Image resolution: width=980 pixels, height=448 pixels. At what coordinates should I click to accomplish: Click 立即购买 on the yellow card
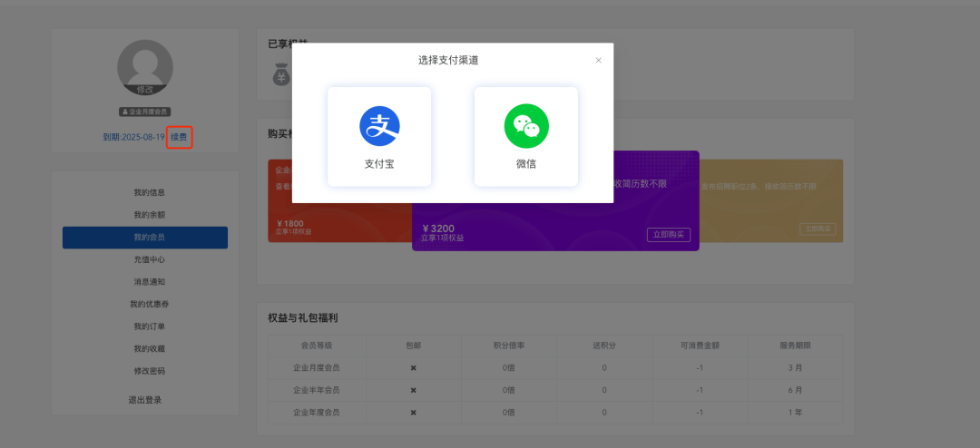click(818, 229)
